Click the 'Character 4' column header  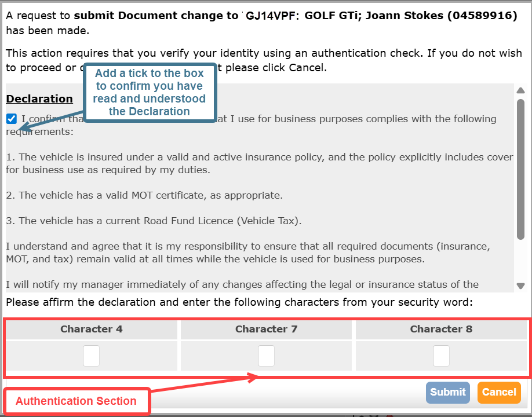point(92,329)
